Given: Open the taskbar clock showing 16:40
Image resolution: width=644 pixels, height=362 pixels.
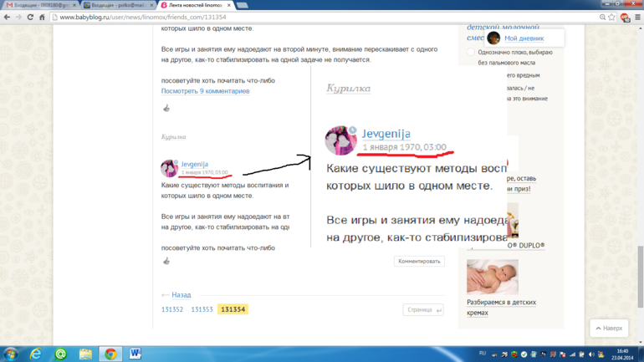Looking at the screenshot, I should click(x=622, y=354).
